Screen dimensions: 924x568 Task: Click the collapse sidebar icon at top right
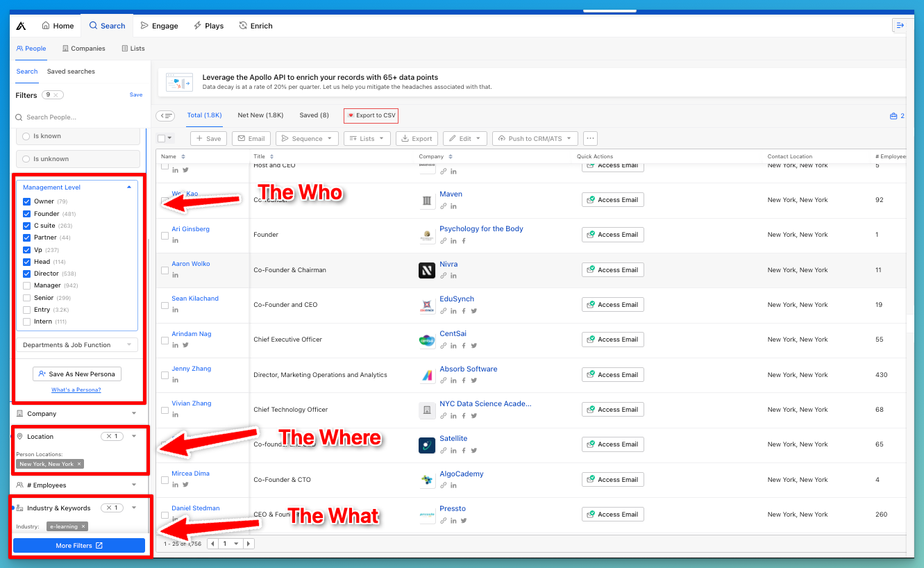[x=900, y=26]
